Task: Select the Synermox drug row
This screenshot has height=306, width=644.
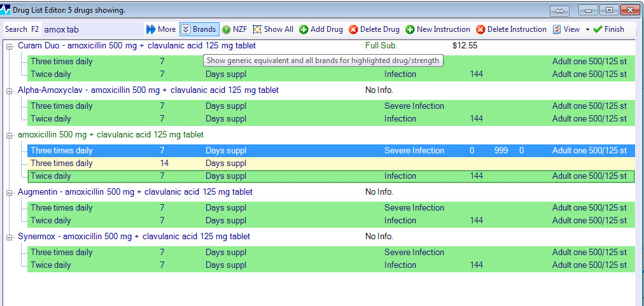Action: (134, 237)
